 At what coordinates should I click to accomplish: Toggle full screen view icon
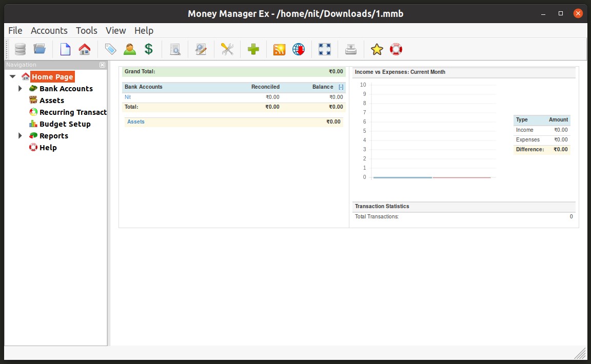tap(325, 49)
